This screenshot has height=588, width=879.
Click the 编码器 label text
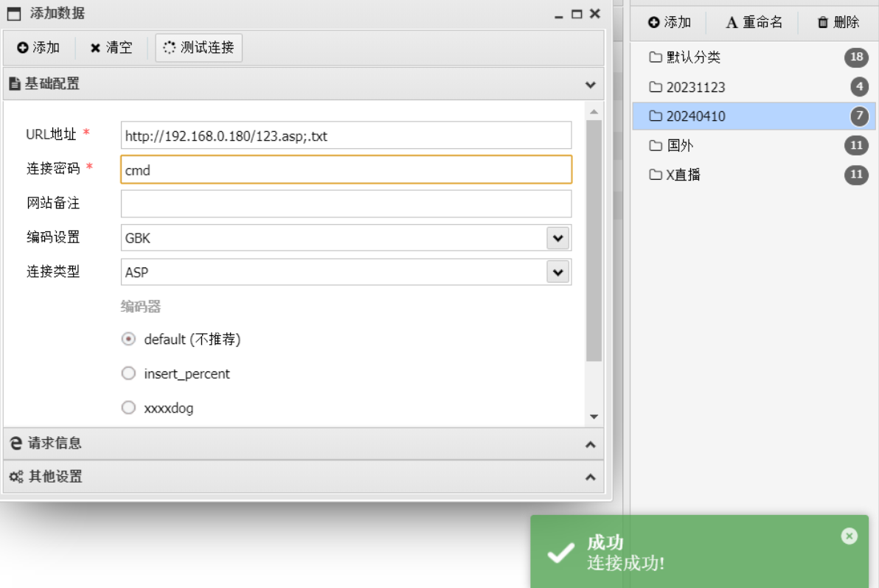point(141,307)
